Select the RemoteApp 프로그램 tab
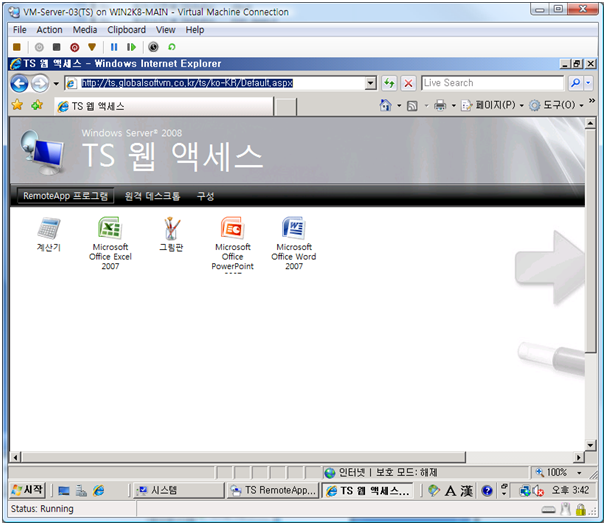 (x=65, y=196)
